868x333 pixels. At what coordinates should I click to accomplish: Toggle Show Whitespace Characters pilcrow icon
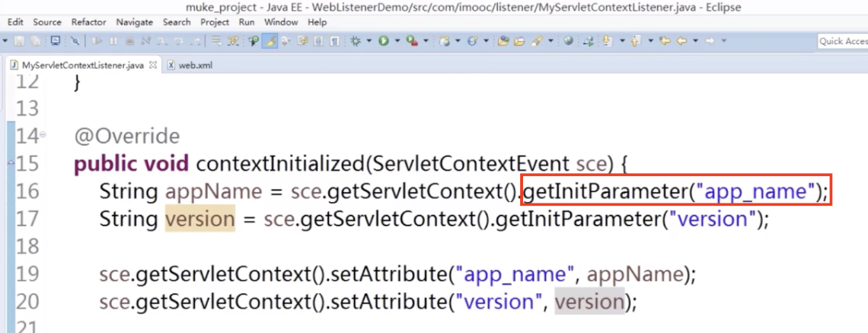tap(334, 41)
